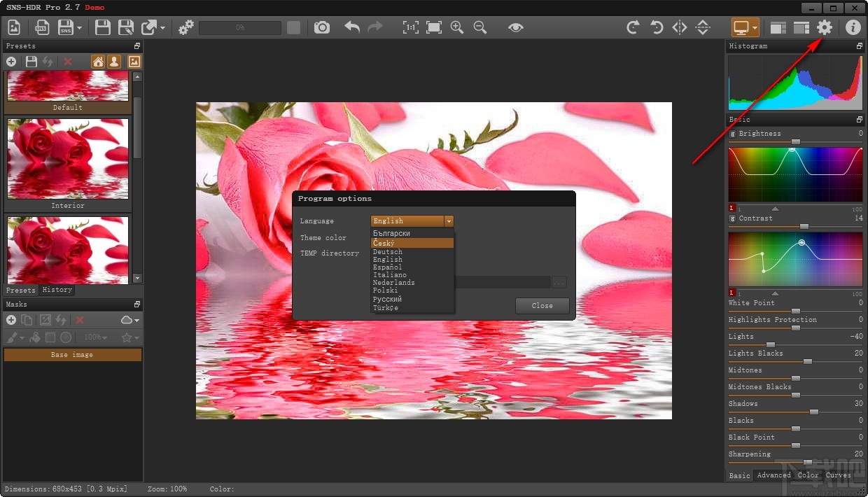Switch to the History tab
Image resolution: width=868 pixels, height=497 pixels.
pos(57,290)
